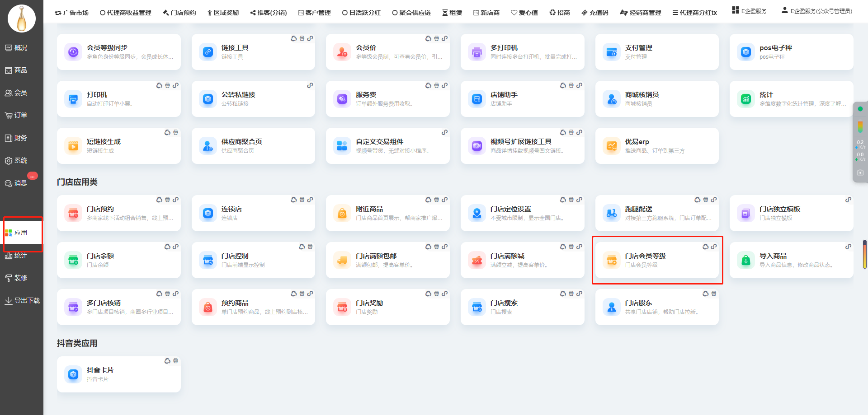Viewport: 868px width, 415px height.
Task: Go to 商品 in the sidebar
Action: coord(16,70)
